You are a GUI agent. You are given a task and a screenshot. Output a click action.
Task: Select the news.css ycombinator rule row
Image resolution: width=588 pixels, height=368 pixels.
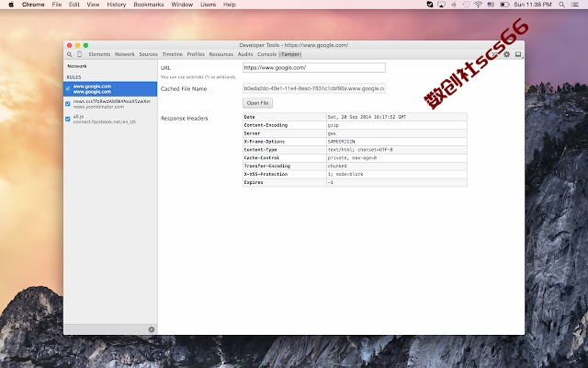click(110, 104)
